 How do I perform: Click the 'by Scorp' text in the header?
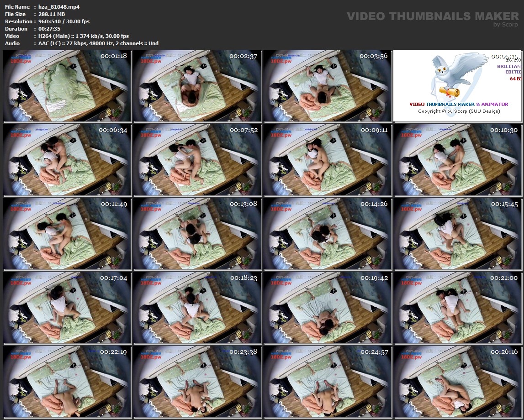coord(506,25)
